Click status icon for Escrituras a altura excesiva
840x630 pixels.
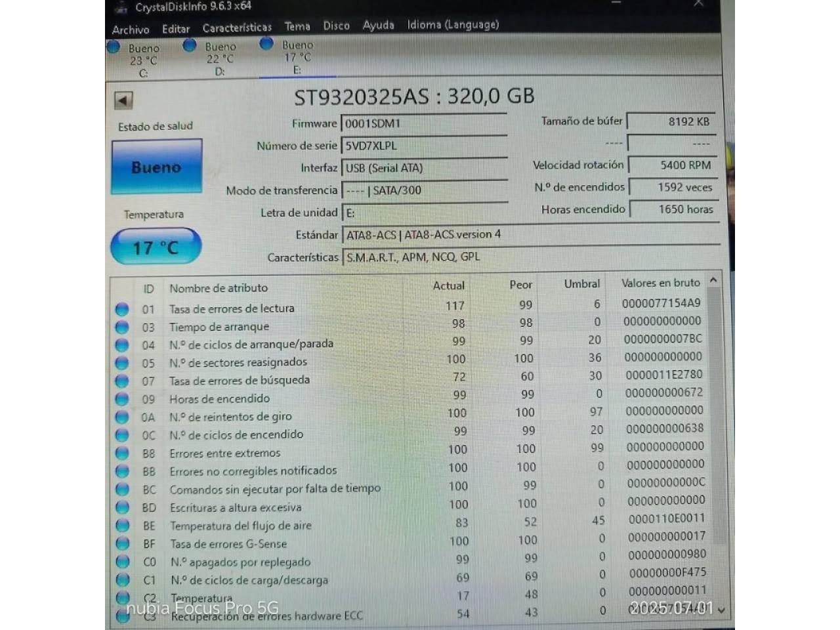click(x=122, y=507)
